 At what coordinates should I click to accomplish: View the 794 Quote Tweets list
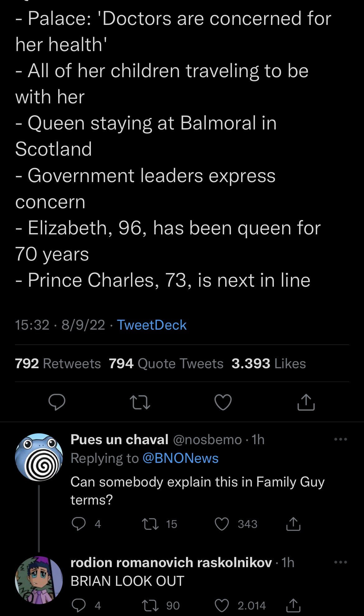pyautogui.click(x=166, y=363)
